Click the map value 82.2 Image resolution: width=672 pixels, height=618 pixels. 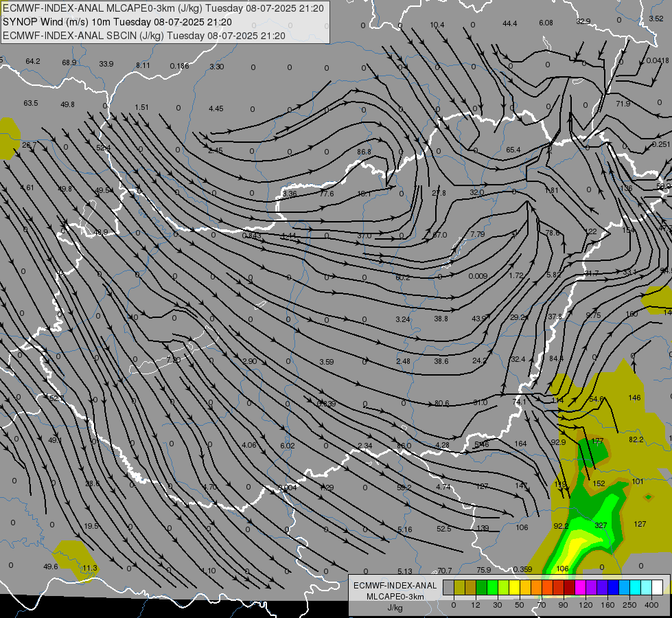tap(636, 439)
